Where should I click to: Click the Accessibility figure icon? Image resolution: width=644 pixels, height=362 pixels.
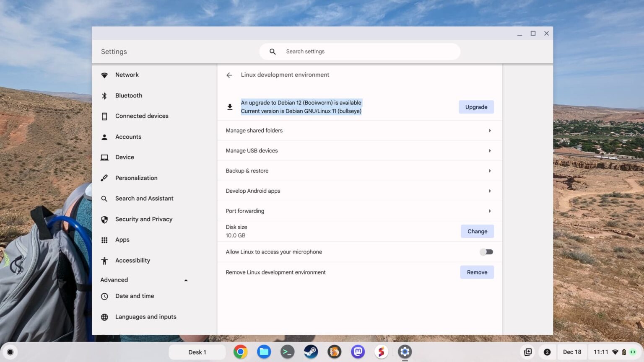[x=104, y=261]
